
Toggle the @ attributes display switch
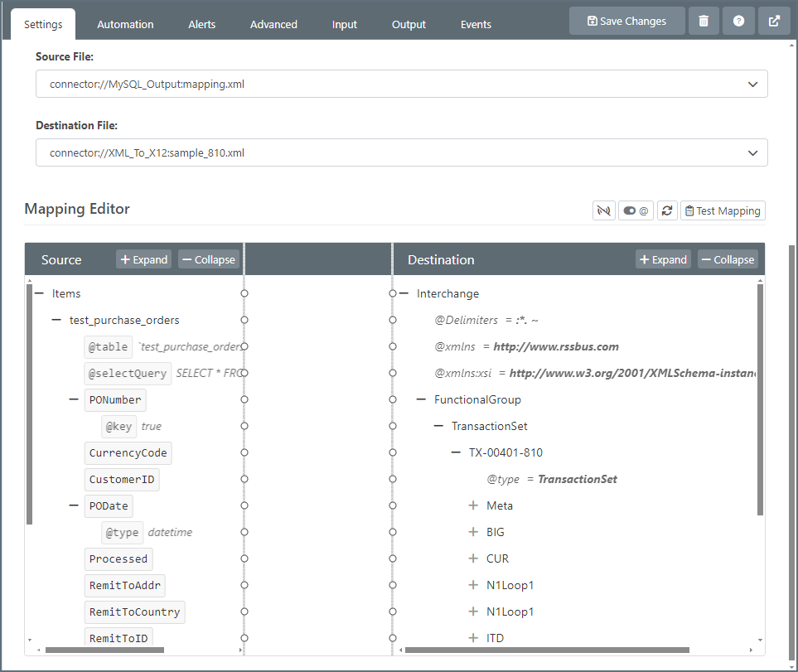point(636,210)
